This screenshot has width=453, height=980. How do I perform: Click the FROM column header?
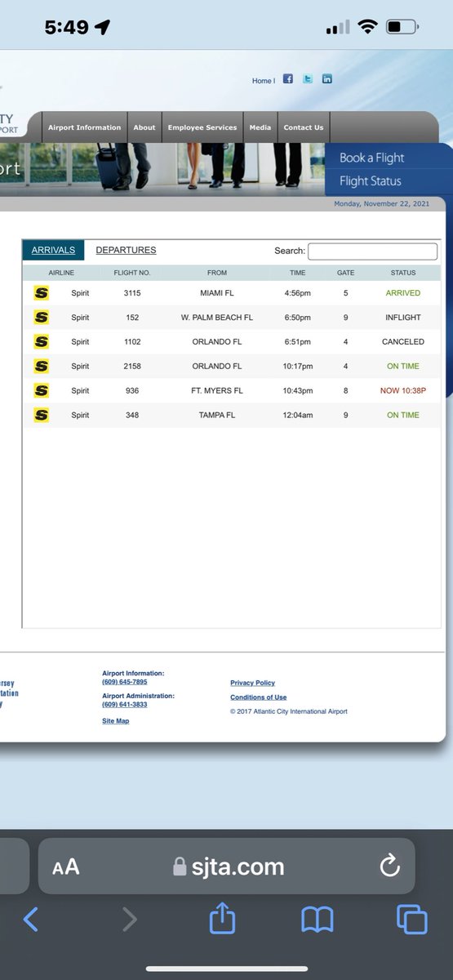coord(217,273)
